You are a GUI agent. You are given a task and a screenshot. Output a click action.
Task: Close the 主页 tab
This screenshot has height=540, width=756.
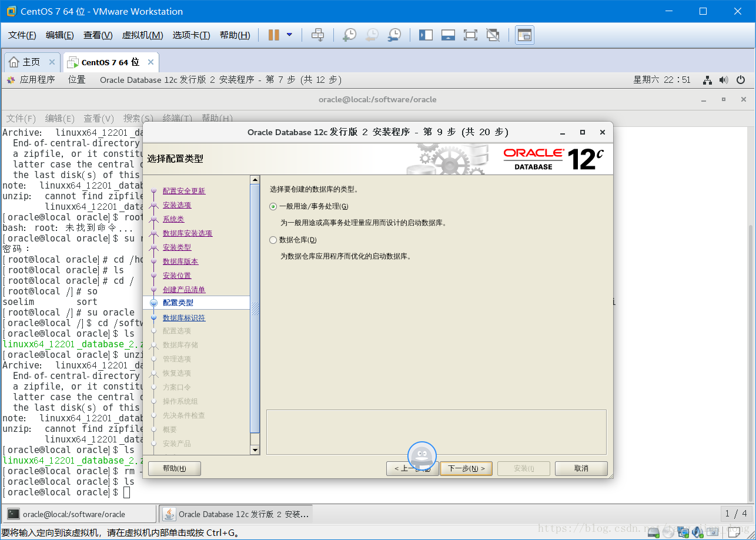click(52, 62)
